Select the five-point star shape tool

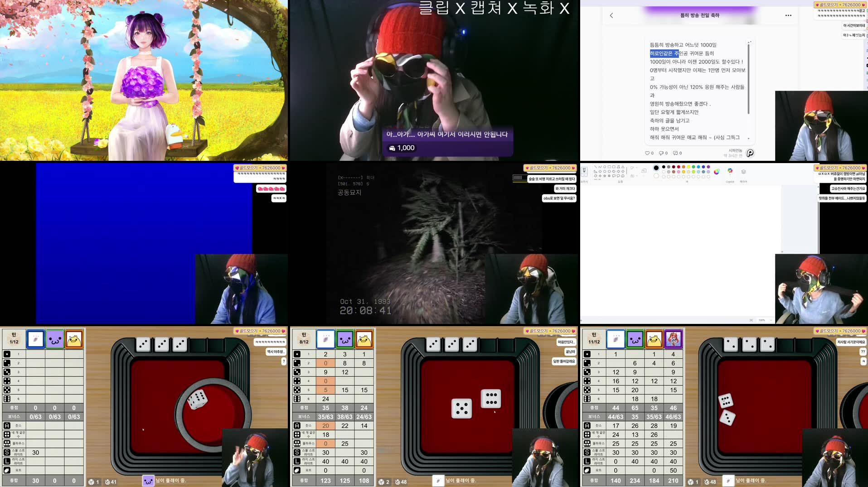(605, 176)
